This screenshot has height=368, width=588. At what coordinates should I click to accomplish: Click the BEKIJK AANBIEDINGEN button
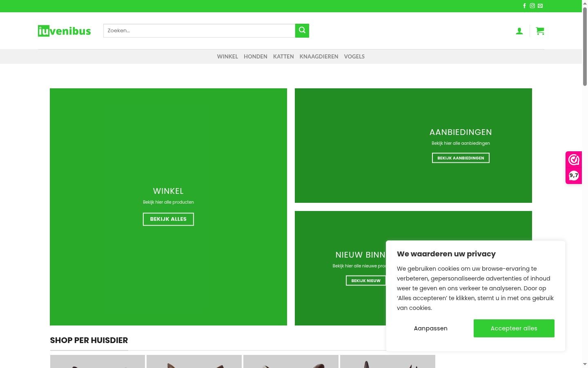461,158
